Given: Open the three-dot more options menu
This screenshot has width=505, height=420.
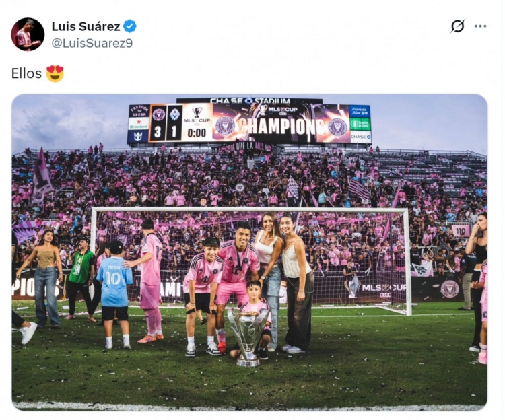Looking at the screenshot, I should [480, 26].
